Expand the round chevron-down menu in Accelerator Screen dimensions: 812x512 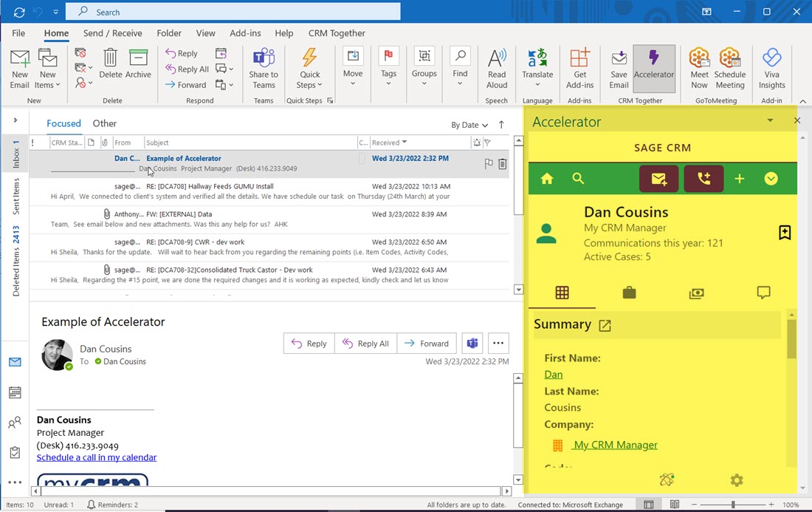click(x=771, y=179)
